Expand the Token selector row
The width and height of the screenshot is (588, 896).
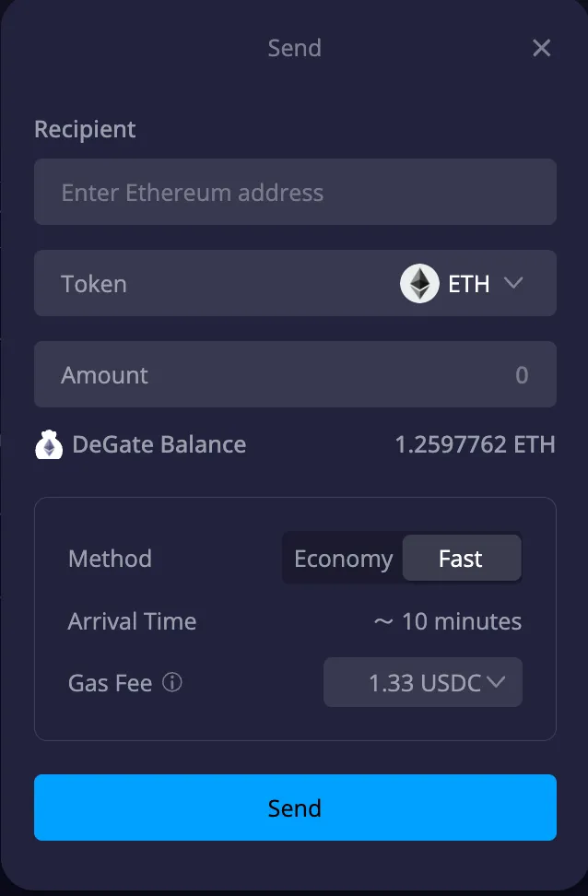[x=295, y=283]
